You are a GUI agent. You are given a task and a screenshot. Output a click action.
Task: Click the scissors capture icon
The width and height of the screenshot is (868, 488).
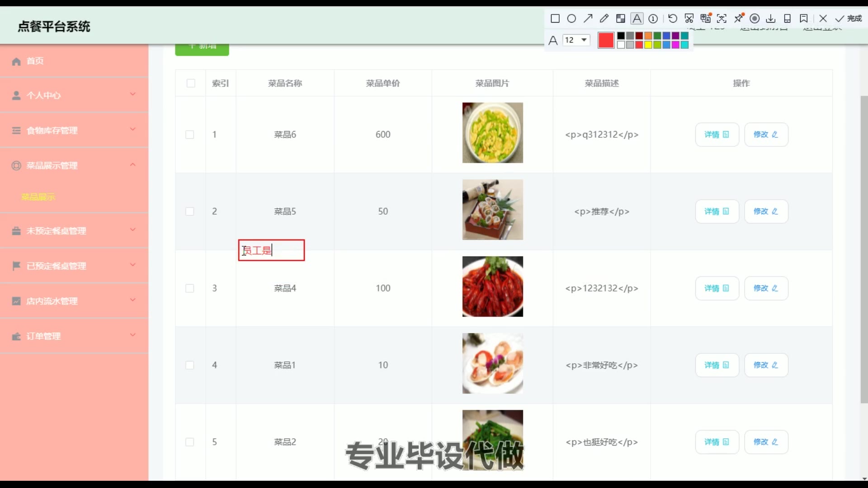[689, 19]
